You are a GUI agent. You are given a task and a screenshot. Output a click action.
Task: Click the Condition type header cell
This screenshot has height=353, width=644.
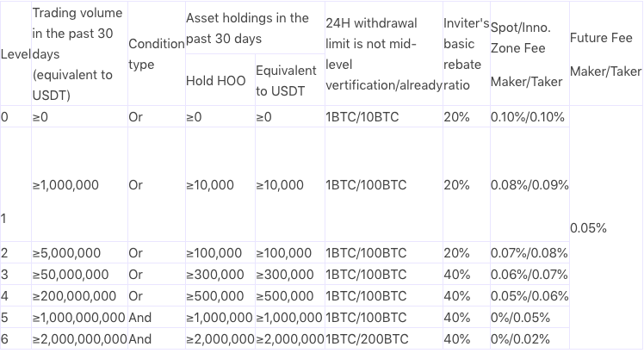click(x=157, y=54)
